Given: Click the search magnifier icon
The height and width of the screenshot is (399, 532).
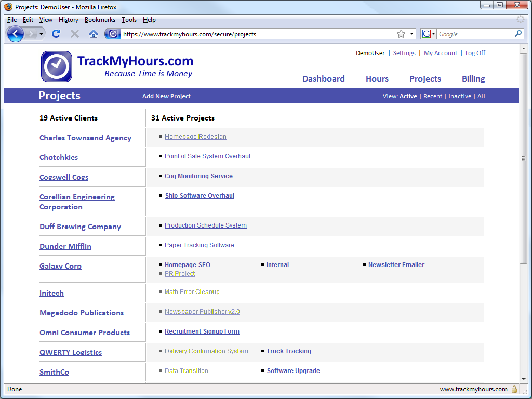Looking at the screenshot, I should pos(518,34).
